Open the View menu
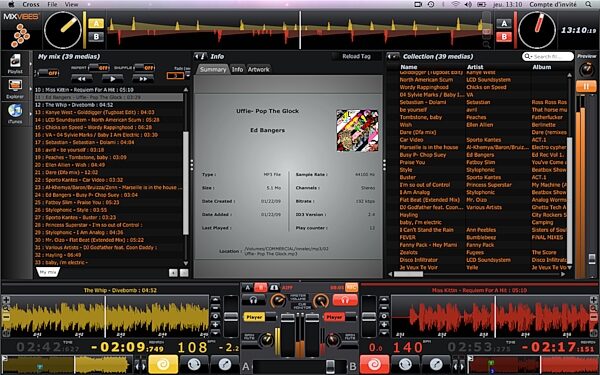 pyautogui.click(x=72, y=4)
